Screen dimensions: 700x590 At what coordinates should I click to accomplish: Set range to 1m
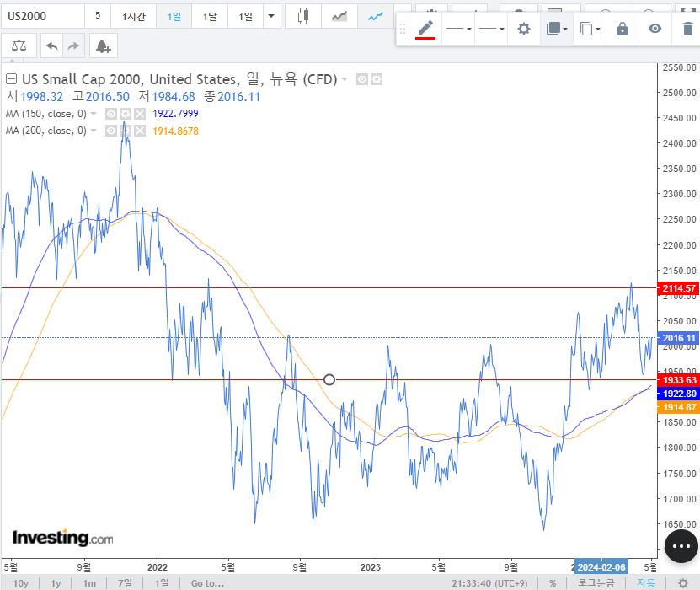[89, 583]
